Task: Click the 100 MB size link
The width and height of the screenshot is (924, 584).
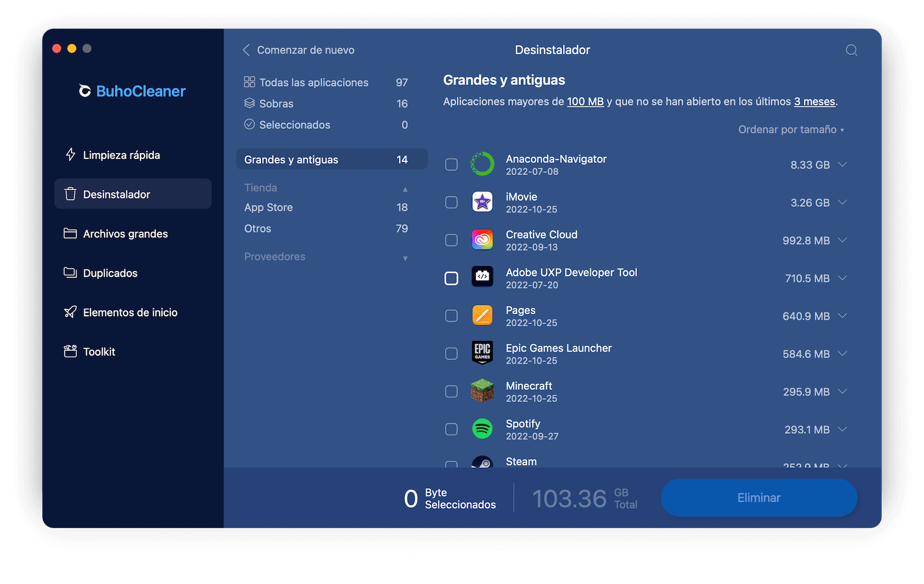Action: [585, 102]
